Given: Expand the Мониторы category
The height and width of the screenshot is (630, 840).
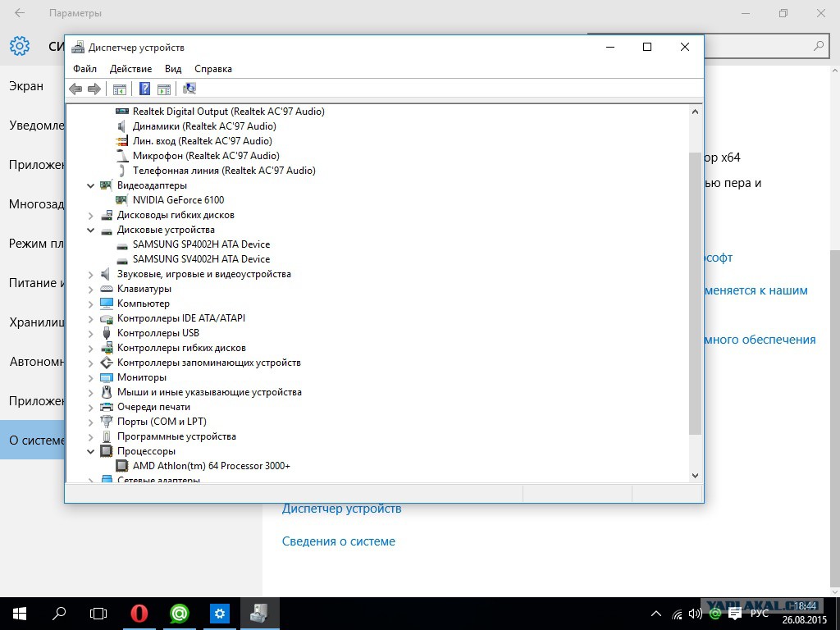Looking at the screenshot, I should pos(90,377).
